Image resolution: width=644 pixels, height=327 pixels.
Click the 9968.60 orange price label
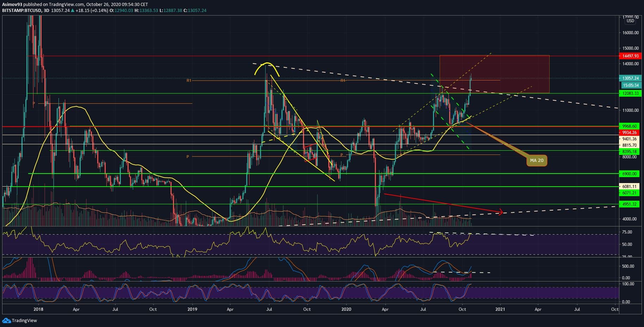click(x=630, y=126)
